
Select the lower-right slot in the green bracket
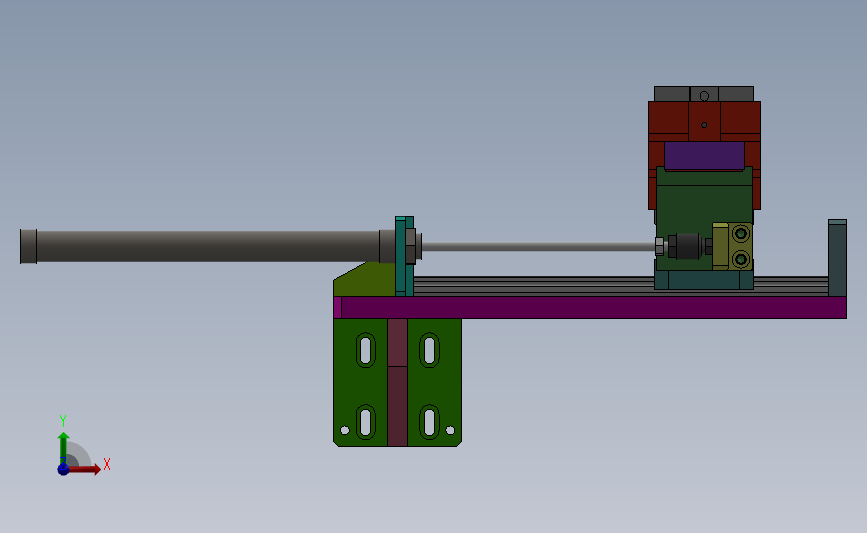click(430, 422)
